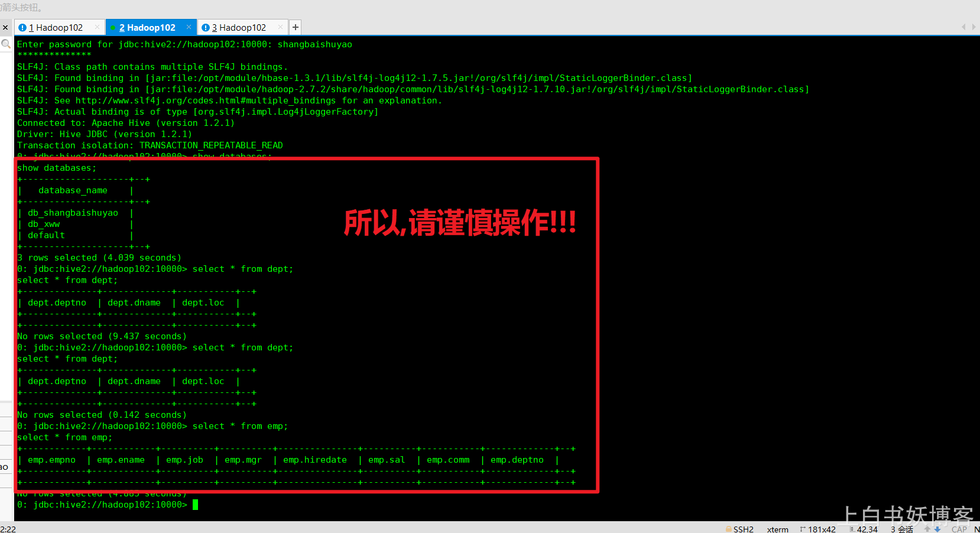980x533 pixels.
Task: Click the xterm terminal type status entry
Action: pyautogui.click(x=777, y=529)
